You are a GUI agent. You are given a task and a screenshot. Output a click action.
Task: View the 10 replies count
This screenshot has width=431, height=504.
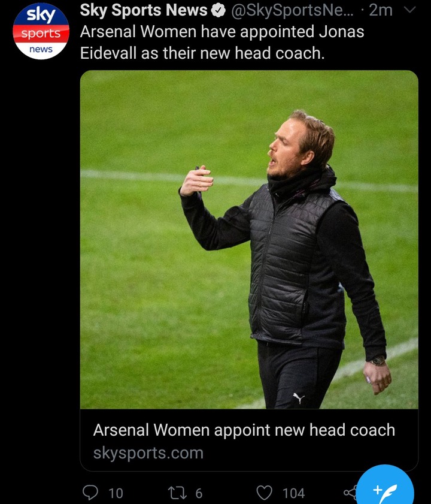point(116,493)
